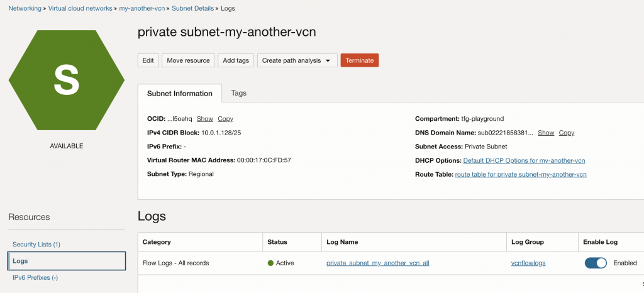Open Create path analysis dropdown arrow
This screenshot has width=644, height=293.
(x=328, y=61)
